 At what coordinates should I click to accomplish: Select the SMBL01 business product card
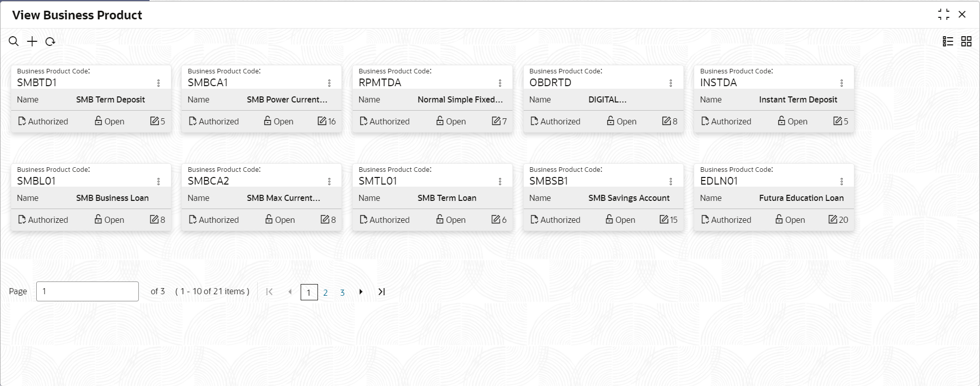pos(91,197)
